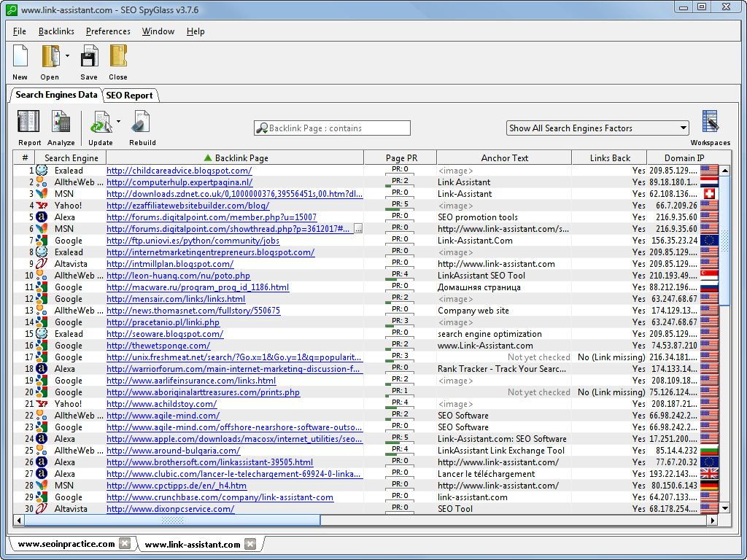The image size is (747, 560).
Task: Sort by Domain IP column header
Action: pyautogui.click(x=684, y=158)
